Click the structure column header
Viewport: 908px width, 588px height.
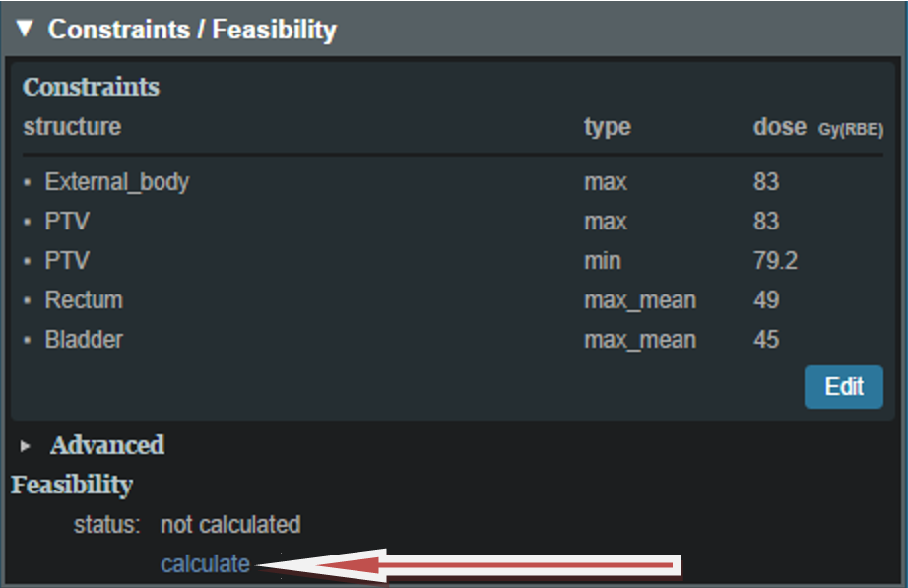coord(72,127)
